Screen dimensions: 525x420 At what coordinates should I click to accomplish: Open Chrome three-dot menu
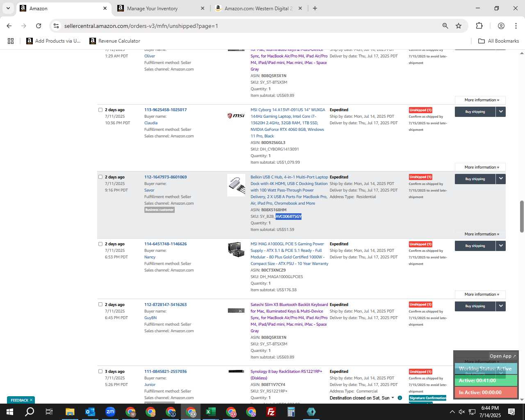pyautogui.click(x=516, y=26)
